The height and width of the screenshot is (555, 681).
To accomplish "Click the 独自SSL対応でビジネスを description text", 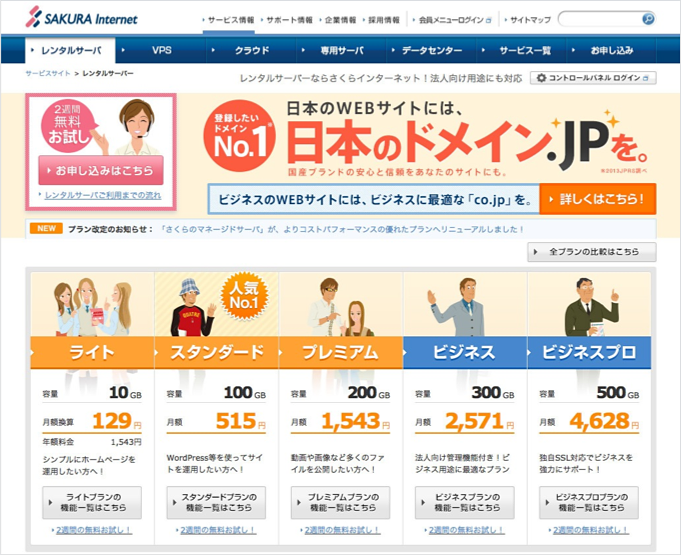I will (586, 463).
